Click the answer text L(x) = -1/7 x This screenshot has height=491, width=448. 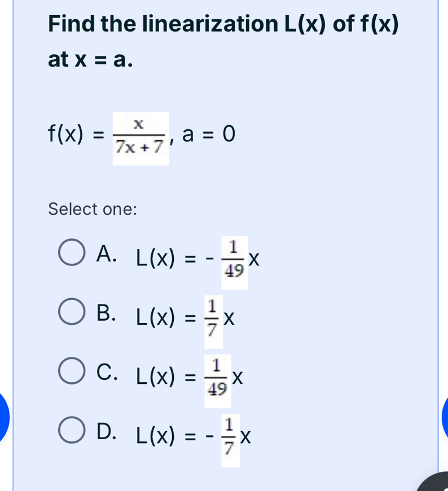(192, 436)
